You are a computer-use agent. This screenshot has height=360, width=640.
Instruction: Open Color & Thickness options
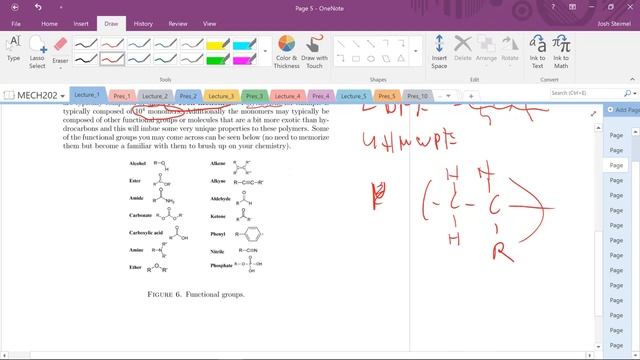[287, 52]
